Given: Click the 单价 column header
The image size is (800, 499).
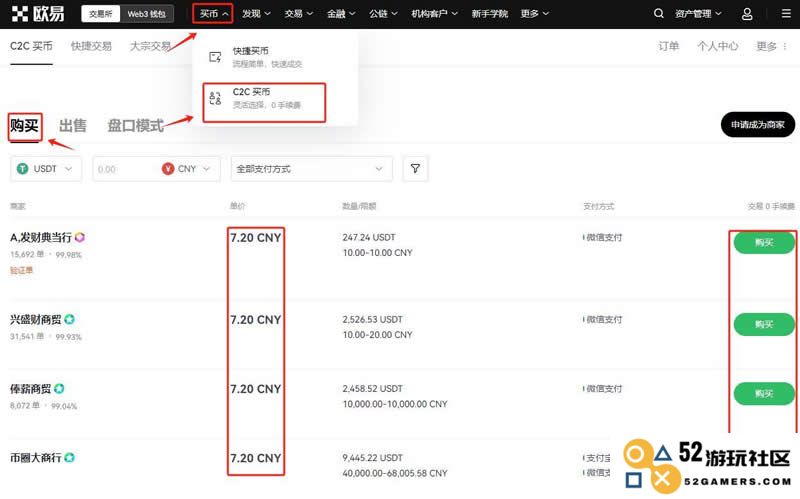Looking at the screenshot, I should pyautogui.click(x=237, y=206).
